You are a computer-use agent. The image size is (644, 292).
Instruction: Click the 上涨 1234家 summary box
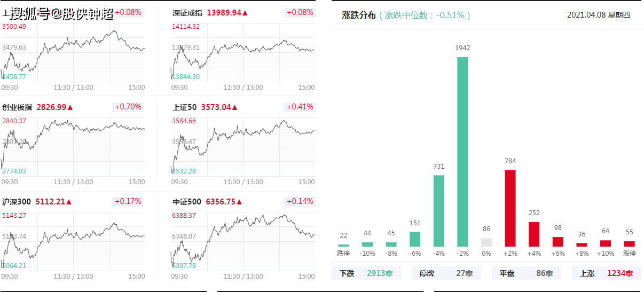[x=607, y=273]
